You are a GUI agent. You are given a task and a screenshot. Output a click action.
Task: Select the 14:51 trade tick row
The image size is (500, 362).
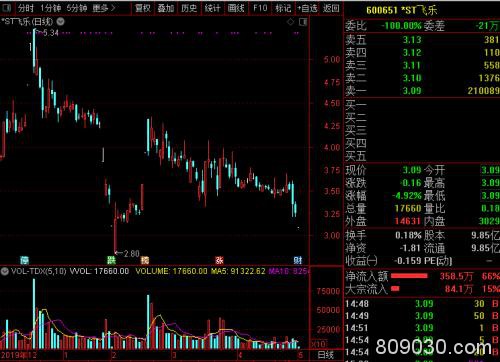pos(422,328)
